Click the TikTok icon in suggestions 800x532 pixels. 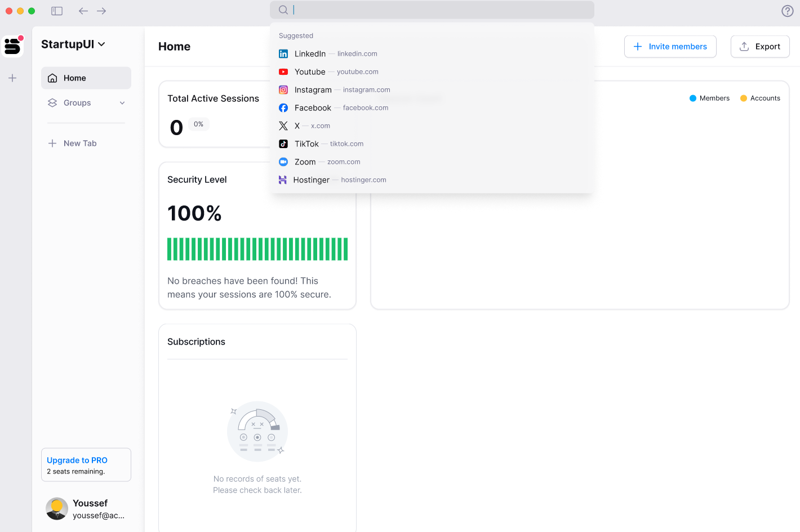pos(283,144)
